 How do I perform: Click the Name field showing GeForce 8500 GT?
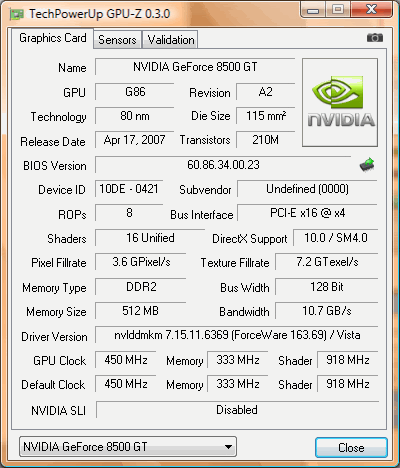[x=195, y=67]
